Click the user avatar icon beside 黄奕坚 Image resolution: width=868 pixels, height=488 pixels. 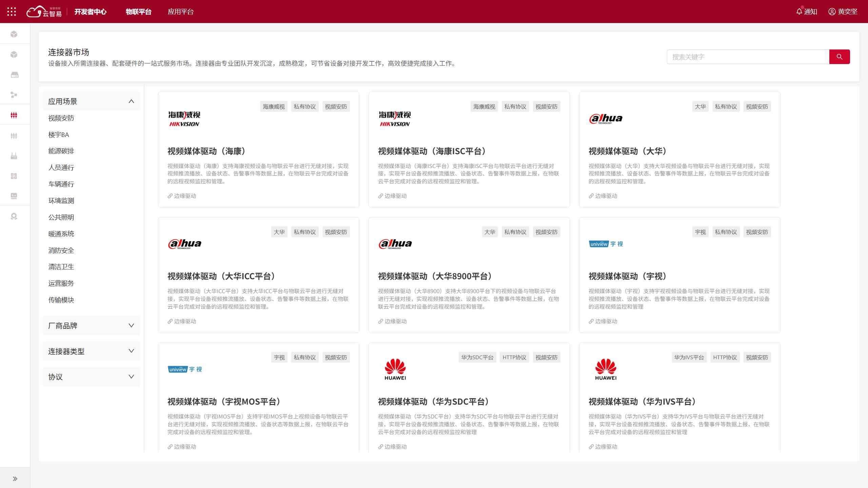832,12
